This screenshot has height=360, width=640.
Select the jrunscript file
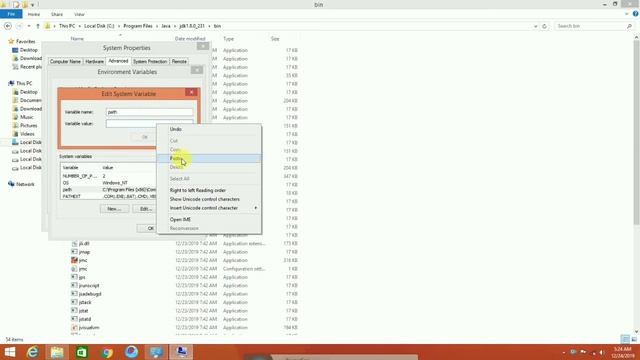click(89, 286)
